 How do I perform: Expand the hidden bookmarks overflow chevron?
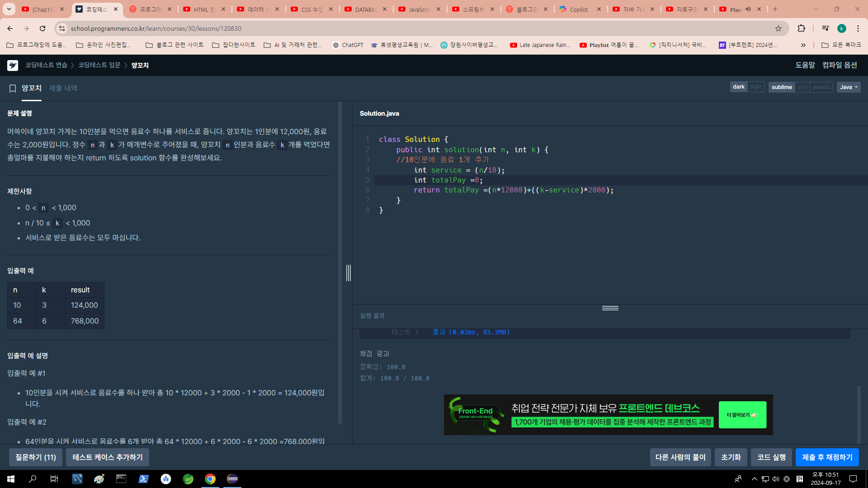pos(803,45)
